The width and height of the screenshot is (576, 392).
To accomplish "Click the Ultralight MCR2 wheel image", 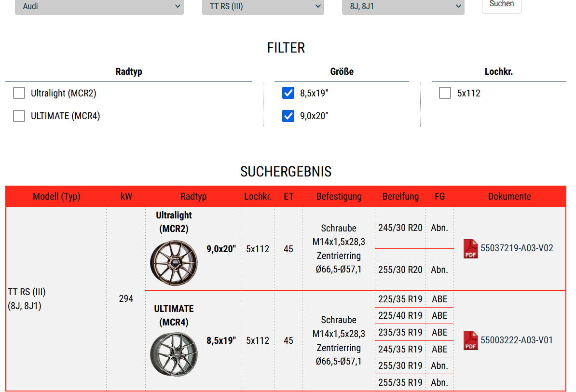I will 174,262.
